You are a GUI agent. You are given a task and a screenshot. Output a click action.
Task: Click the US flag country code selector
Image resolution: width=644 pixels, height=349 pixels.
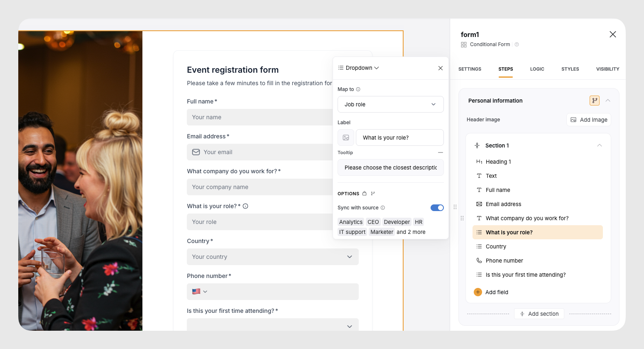pos(200,292)
